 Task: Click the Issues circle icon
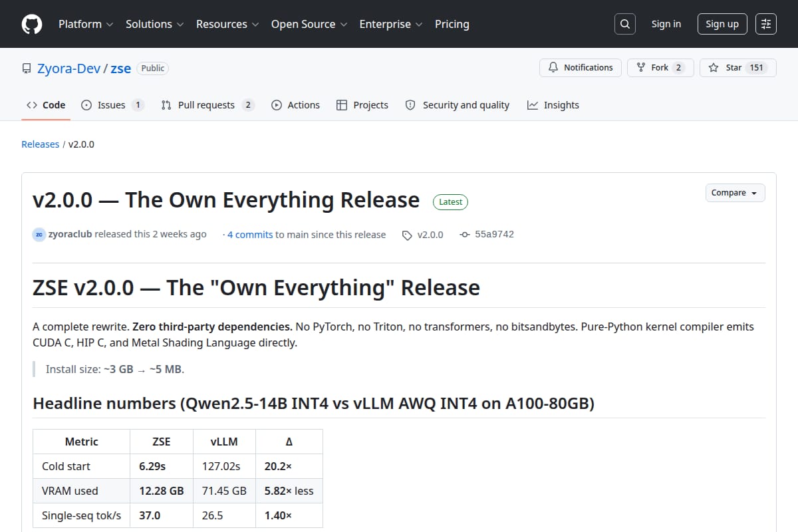(86, 105)
